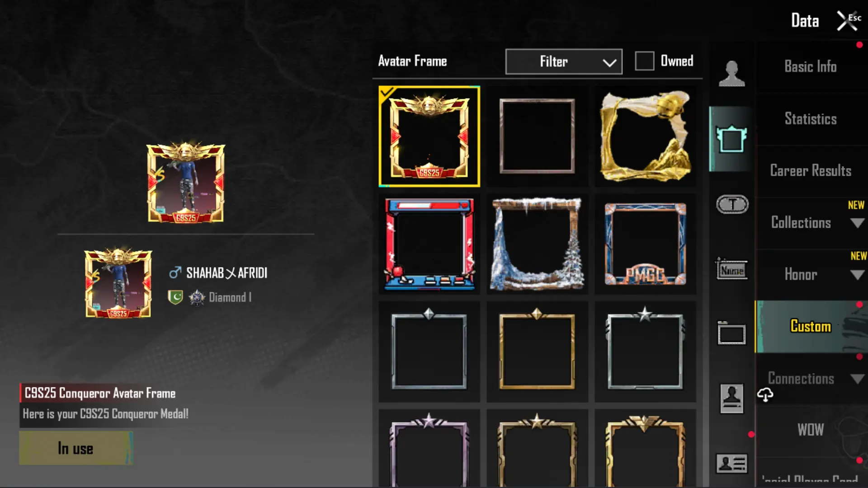Expand the Honor section arrow
The image size is (868, 488).
pos(857,275)
